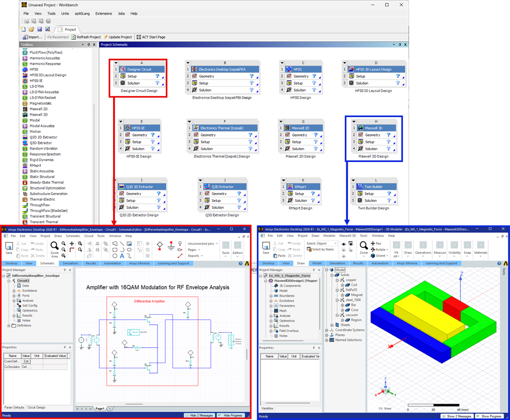Open the Select Object combo box in Maxwell
Image resolution: width=510 pixels, height=420 pixels.
[326, 243]
